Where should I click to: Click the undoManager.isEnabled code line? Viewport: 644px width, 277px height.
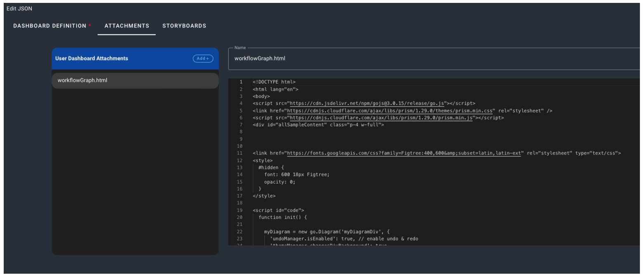(344, 239)
